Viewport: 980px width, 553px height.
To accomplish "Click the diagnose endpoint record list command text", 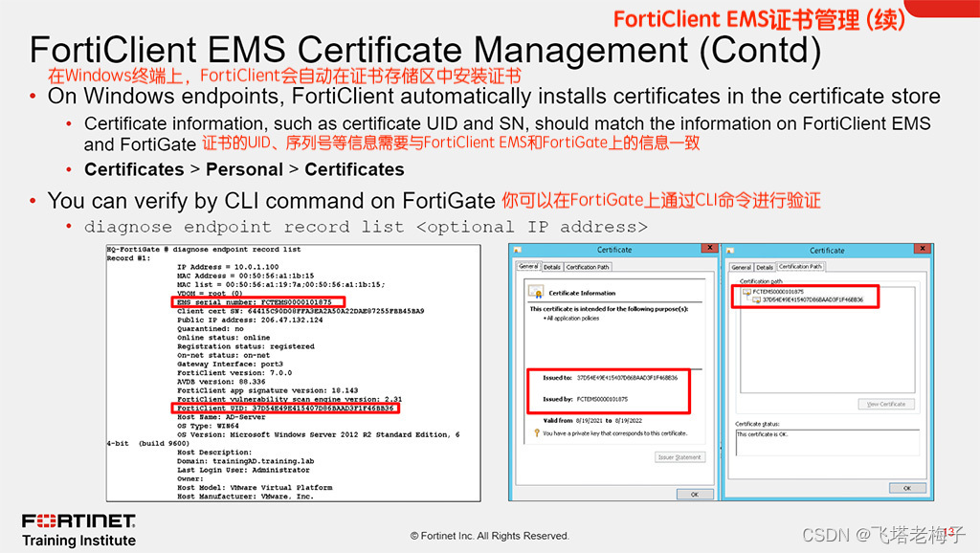I will click(366, 227).
